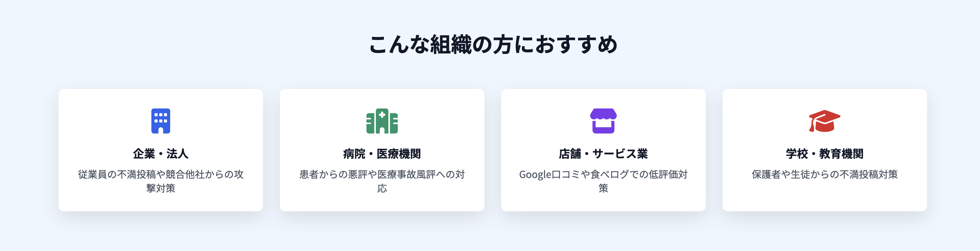Viewport: 980px width, 251px height.
Task: Click the 組織 characters in the heading
Action: [451, 44]
